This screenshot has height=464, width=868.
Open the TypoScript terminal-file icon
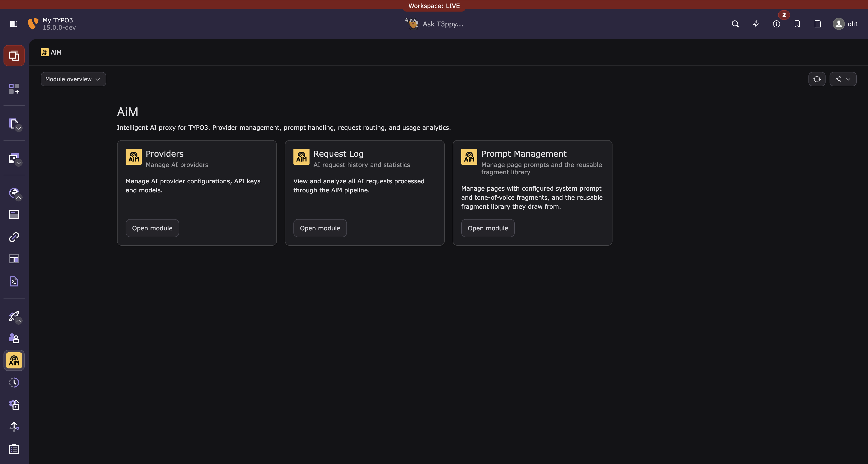pos(14,282)
